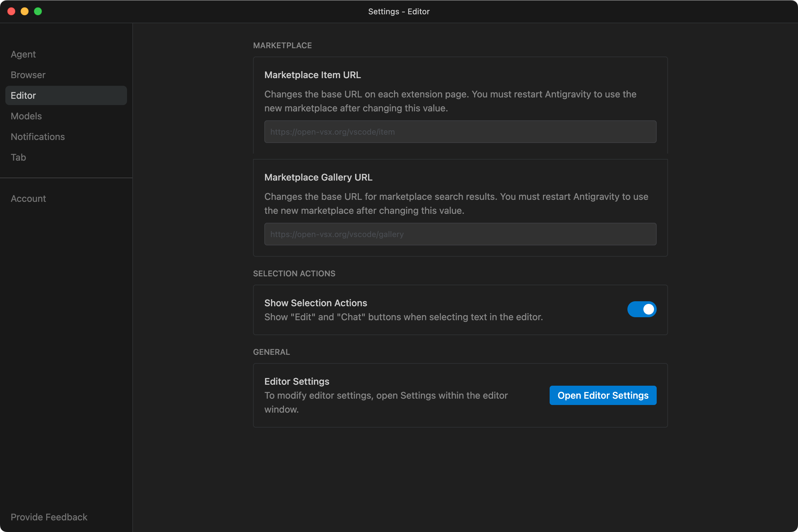This screenshot has height=532, width=798.
Task: Go to Browser settings in sidebar
Action: [28, 75]
